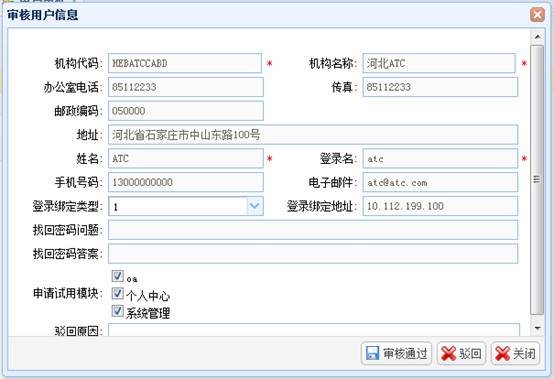Click the 机构代码 input field
This screenshot has width=554, height=379.
click(185, 63)
